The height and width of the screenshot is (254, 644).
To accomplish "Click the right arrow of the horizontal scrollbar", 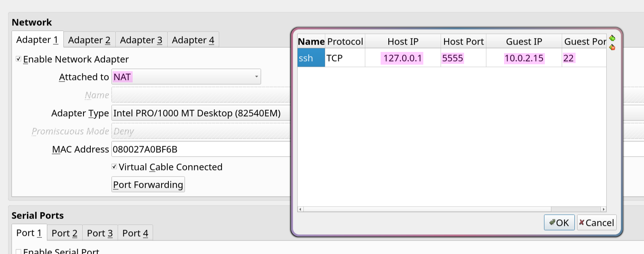I will coord(603,209).
